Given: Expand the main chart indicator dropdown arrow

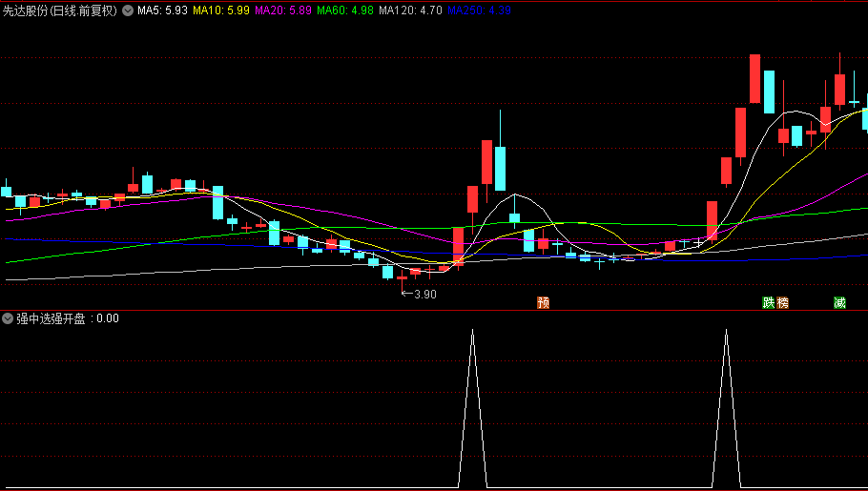Looking at the screenshot, I should click(x=128, y=10).
